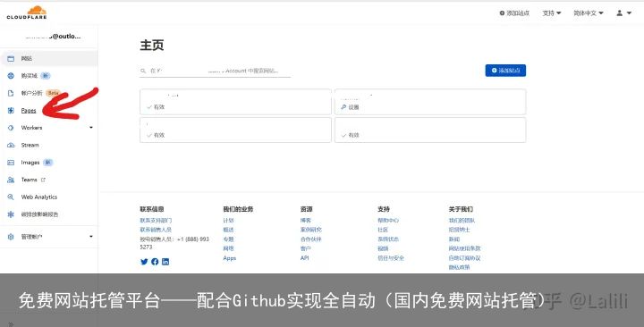Image resolution: width=644 pixels, height=327 pixels.
Task: Open the 帮助中心 footer link
Action: pos(388,221)
